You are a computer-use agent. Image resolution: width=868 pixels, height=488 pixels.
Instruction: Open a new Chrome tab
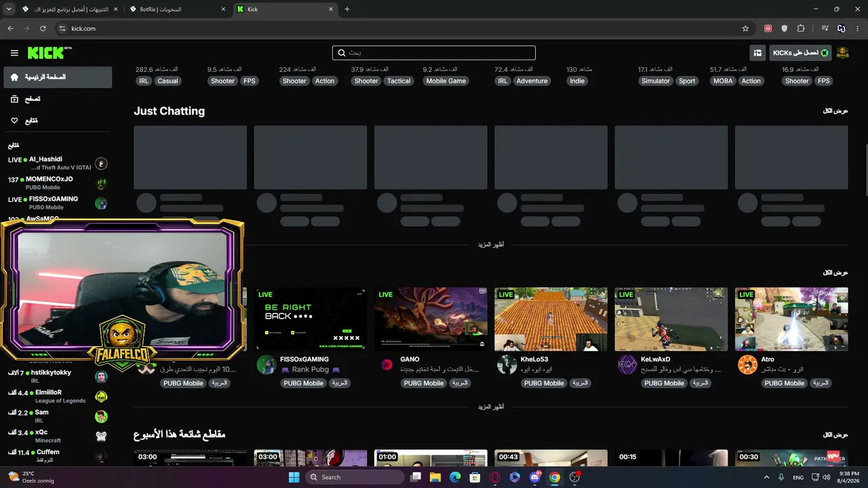click(347, 9)
